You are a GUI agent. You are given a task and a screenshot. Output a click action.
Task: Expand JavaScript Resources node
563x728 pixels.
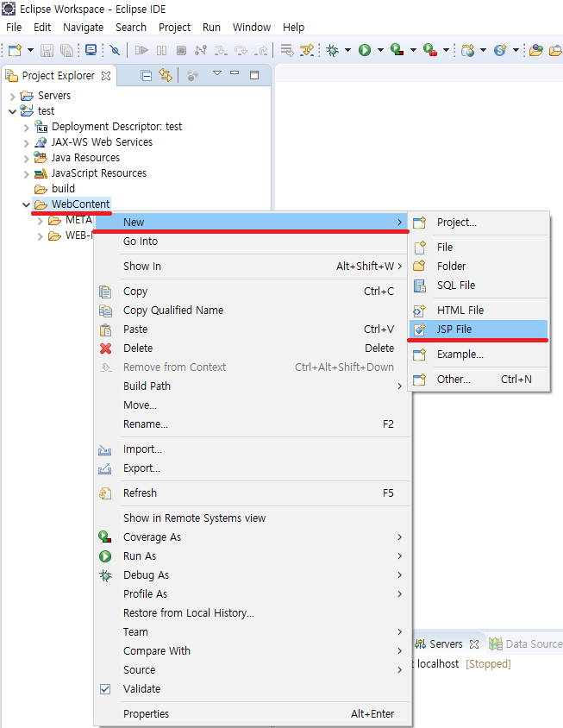[27, 173]
